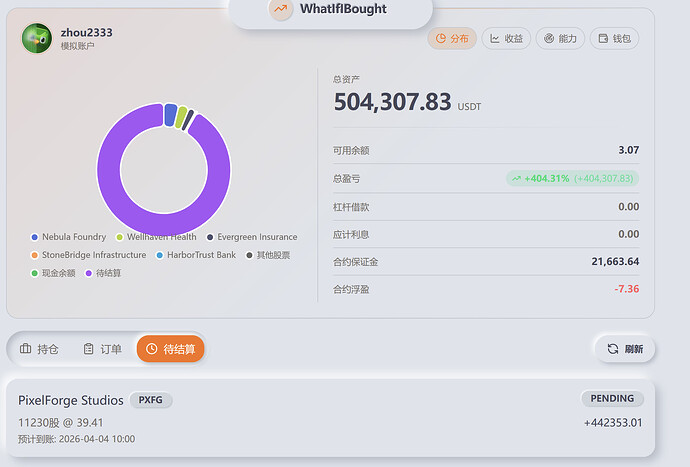Click the line chart icon in 收益
Viewport: 690px width, 467px height.
(x=495, y=39)
